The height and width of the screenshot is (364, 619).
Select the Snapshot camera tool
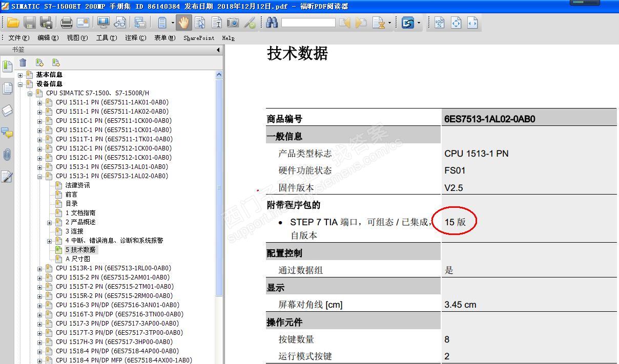233,23
